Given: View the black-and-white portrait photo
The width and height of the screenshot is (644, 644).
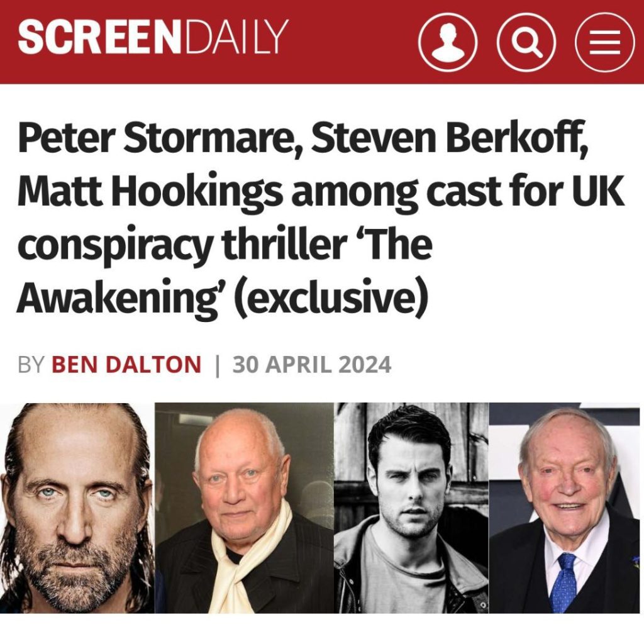Looking at the screenshot, I should tap(411, 508).
